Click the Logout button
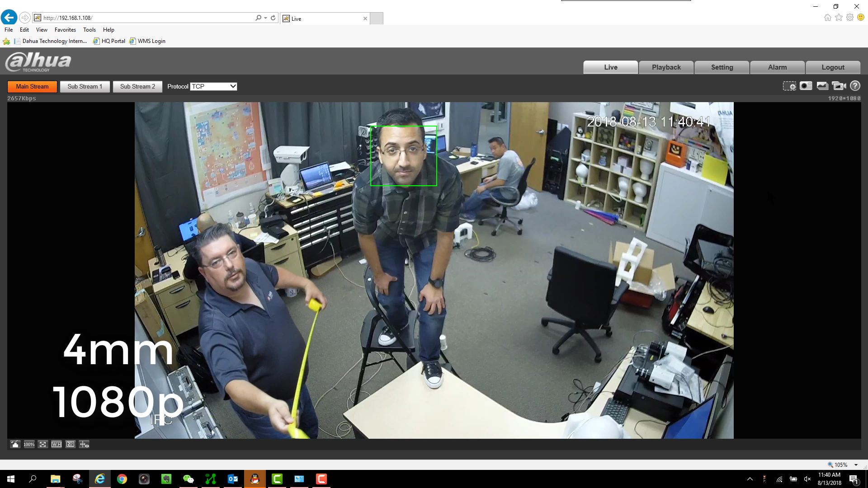 pos(833,67)
